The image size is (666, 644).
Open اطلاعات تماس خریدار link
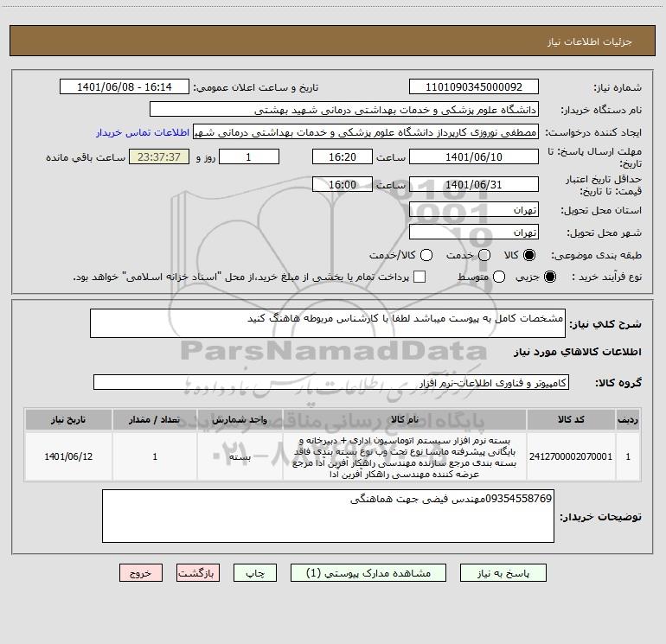(143, 132)
